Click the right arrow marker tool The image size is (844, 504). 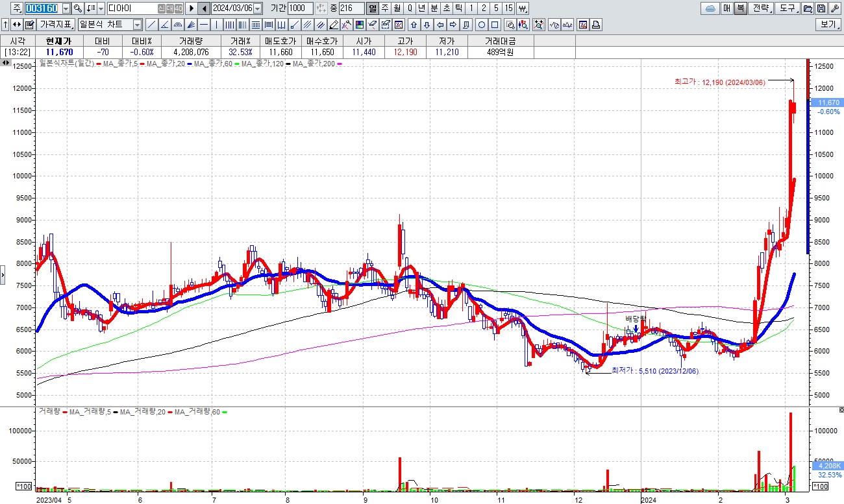click(x=453, y=25)
